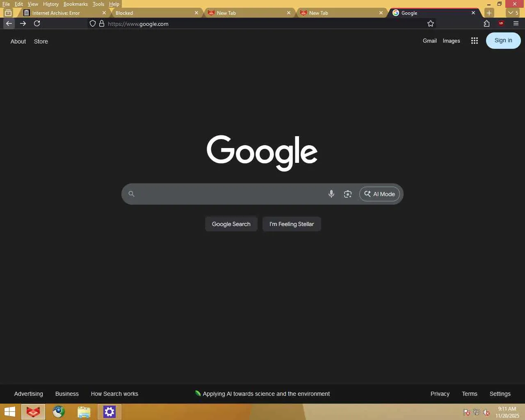525x420 pixels.
Task: Open the Store link
Action: click(41, 41)
